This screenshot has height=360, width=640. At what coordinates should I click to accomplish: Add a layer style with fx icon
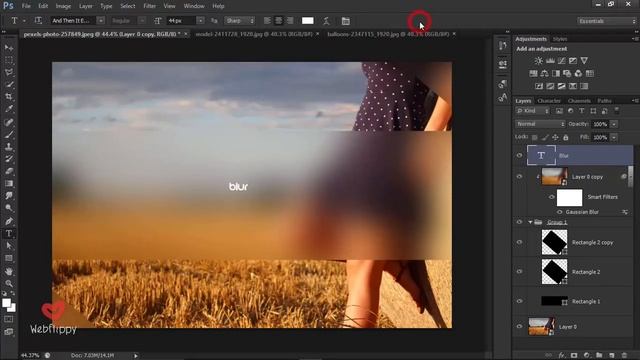click(562, 356)
